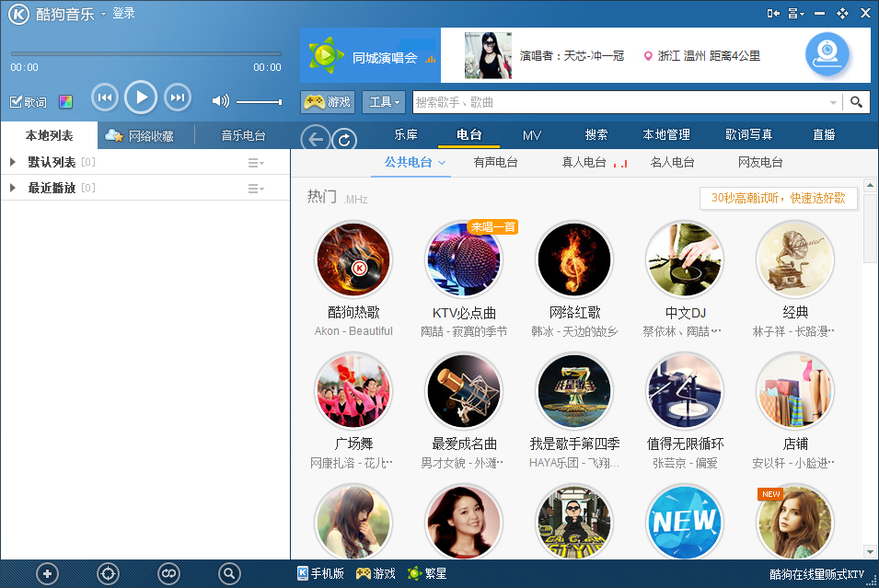Skip to the previous track
Screen dimensions: 879x588
(105, 98)
